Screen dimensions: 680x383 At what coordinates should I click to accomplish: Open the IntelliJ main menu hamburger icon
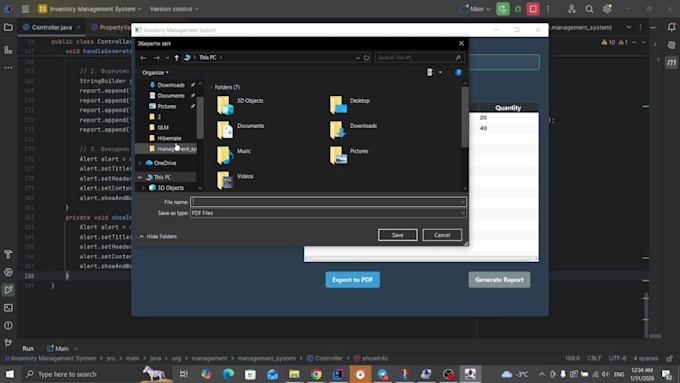(x=25, y=9)
